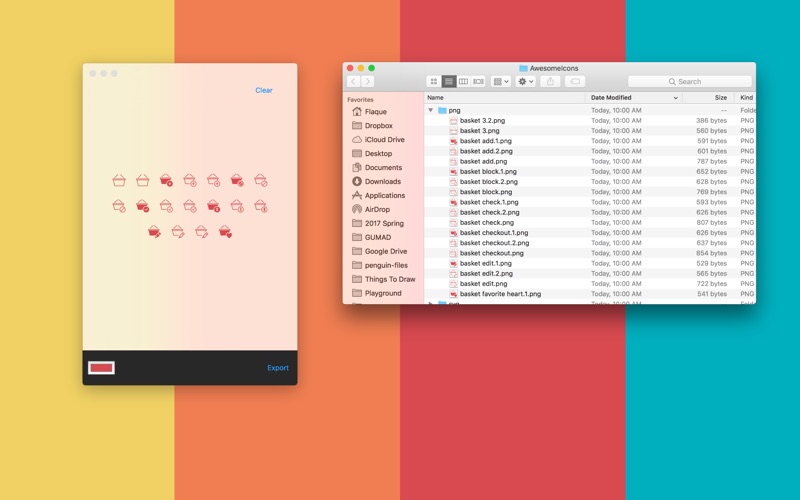Select file basket favorite heart.1.png
The width and height of the screenshot is (800, 500).
pyautogui.click(x=590, y=294)
